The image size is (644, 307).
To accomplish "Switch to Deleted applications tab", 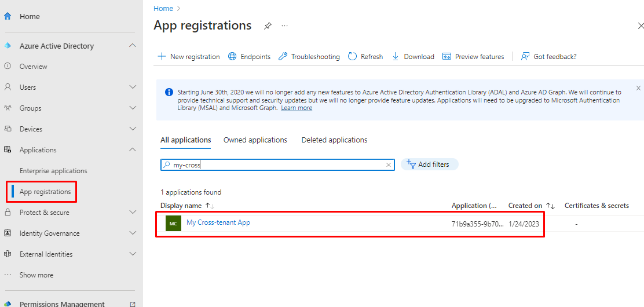I will coord(334,140).
